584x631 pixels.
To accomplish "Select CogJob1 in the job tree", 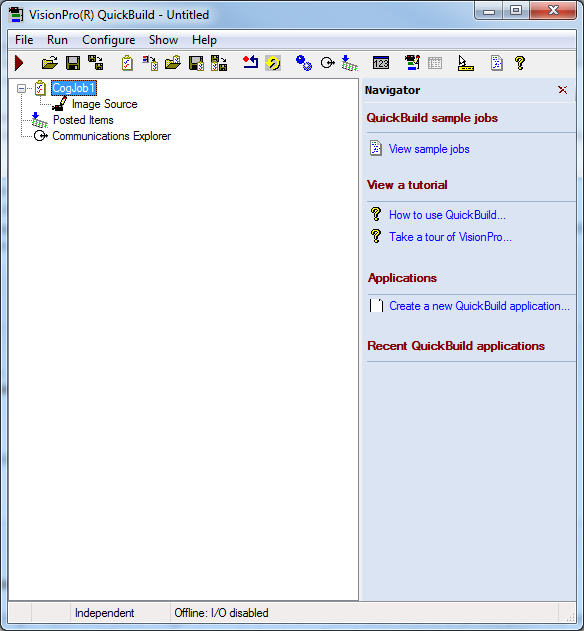I will [x=74, y=88].
